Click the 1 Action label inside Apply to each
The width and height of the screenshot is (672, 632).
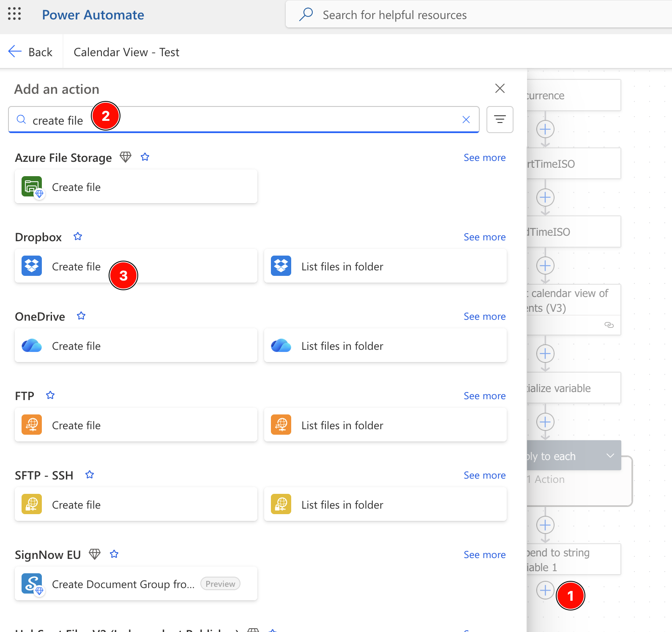tap(546, 479)
